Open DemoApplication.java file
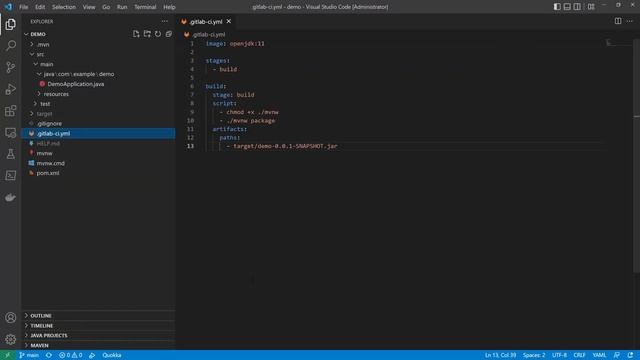The width and height of the screenshot is (640, 360). [x=98, y=84]
